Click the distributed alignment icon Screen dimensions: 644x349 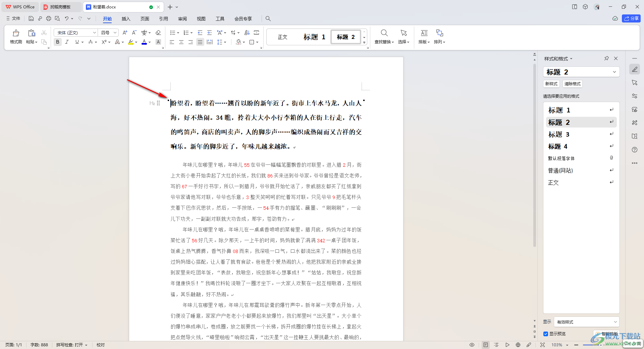[x=210, y=42]
